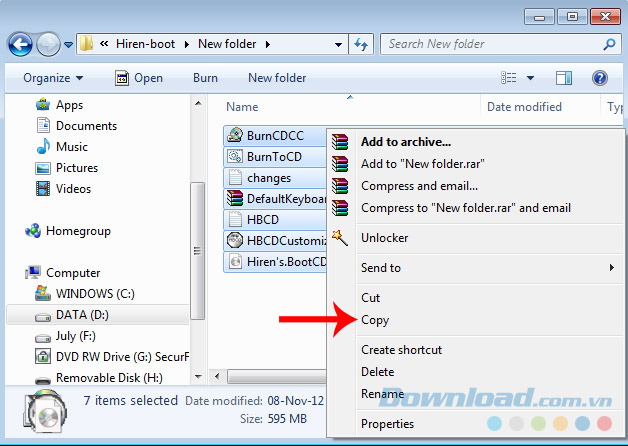Select Computer in navigation pane

point(73,273)
